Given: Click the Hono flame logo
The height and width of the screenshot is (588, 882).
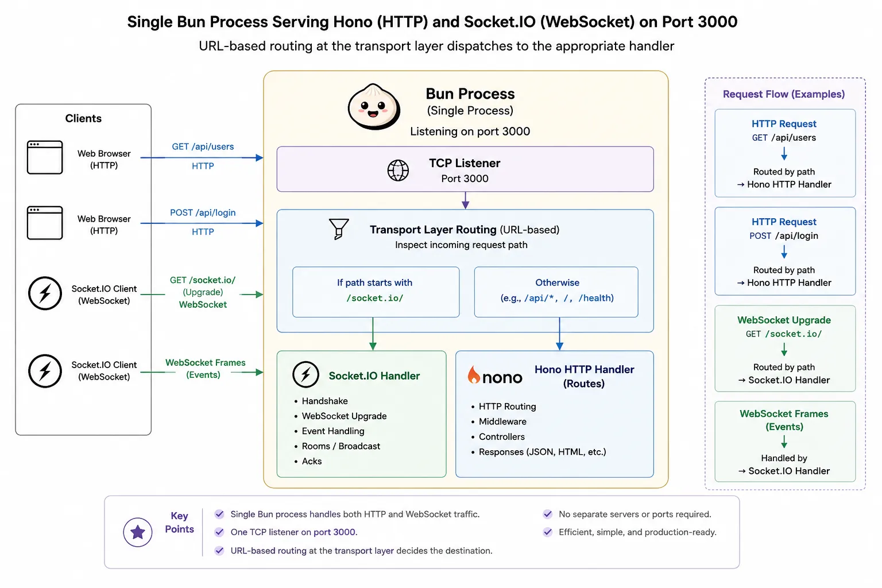Looking at the screenshot, I should 474,375.
